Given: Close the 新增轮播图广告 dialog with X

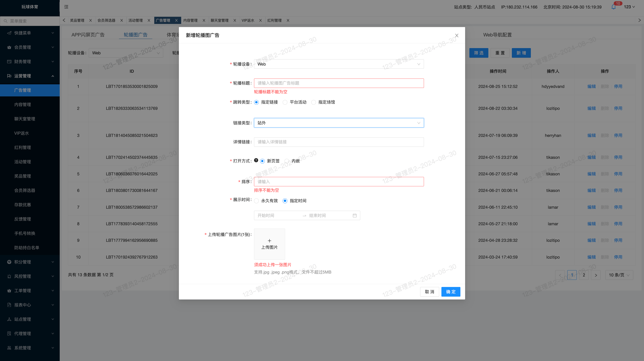Looking at the screenshot, I should [x=456, y=36].
